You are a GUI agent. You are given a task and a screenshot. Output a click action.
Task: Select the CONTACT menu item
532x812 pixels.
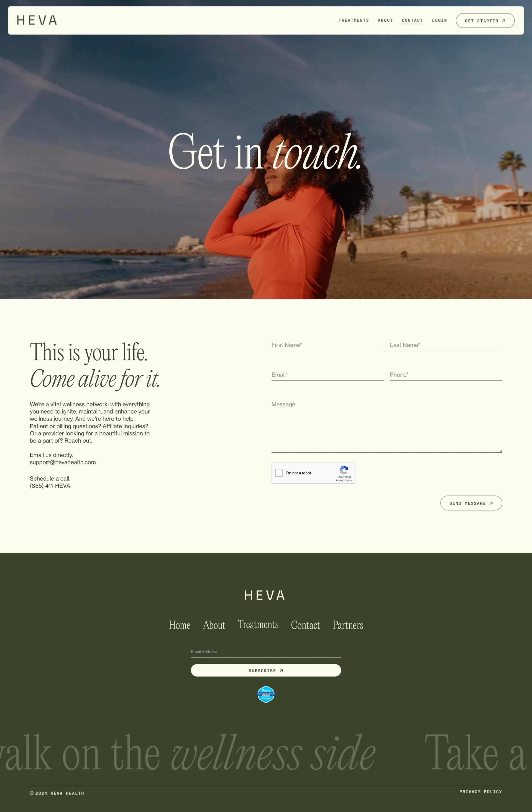point(412,20)
